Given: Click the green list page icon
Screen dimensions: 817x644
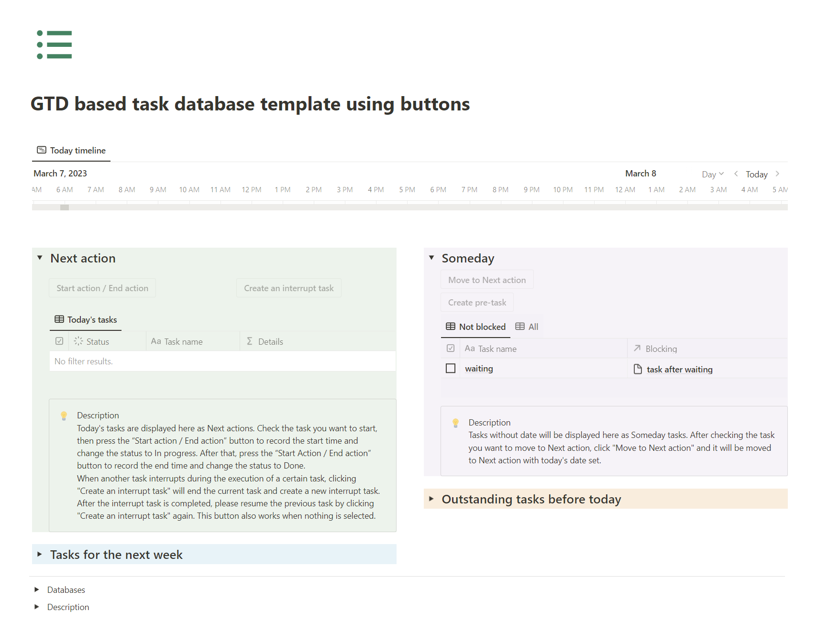Looking at the screenshot, I should (54, 44).
